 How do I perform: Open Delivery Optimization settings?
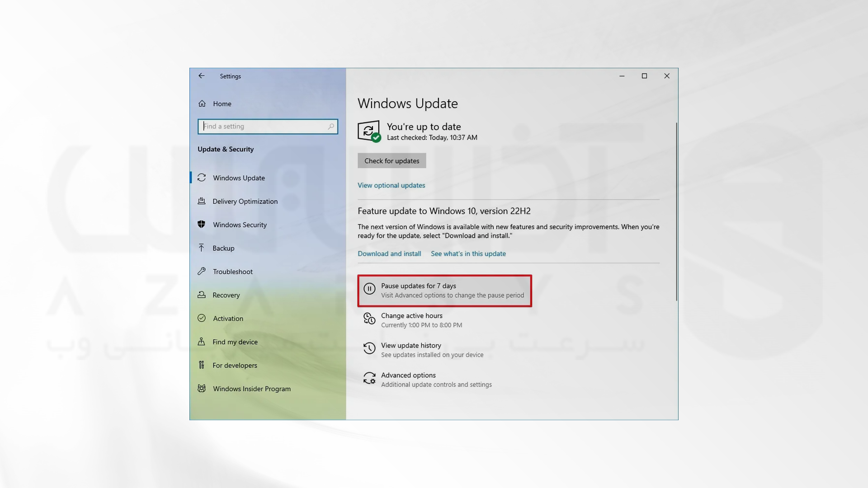coord(245,202)
